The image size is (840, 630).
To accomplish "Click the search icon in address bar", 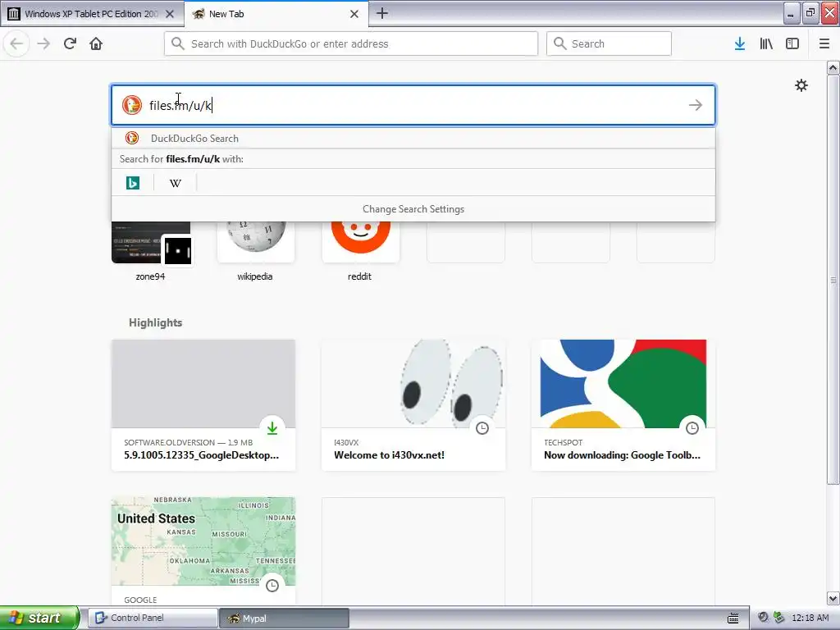I will 178,44.
